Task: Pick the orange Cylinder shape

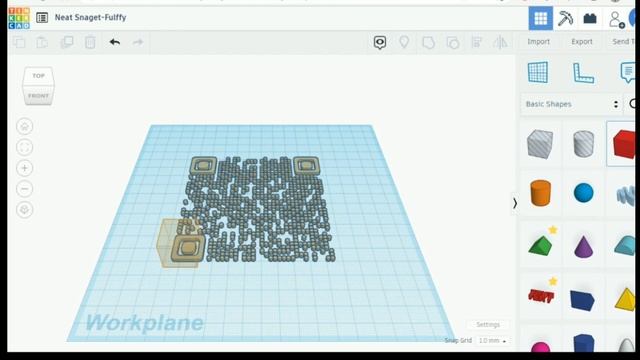Action: click(540, 193)
